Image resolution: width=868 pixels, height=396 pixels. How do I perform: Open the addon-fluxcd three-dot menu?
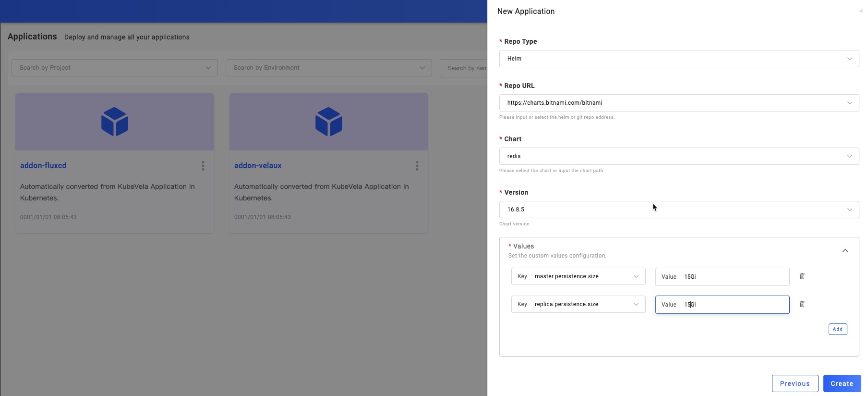[203, 166]
